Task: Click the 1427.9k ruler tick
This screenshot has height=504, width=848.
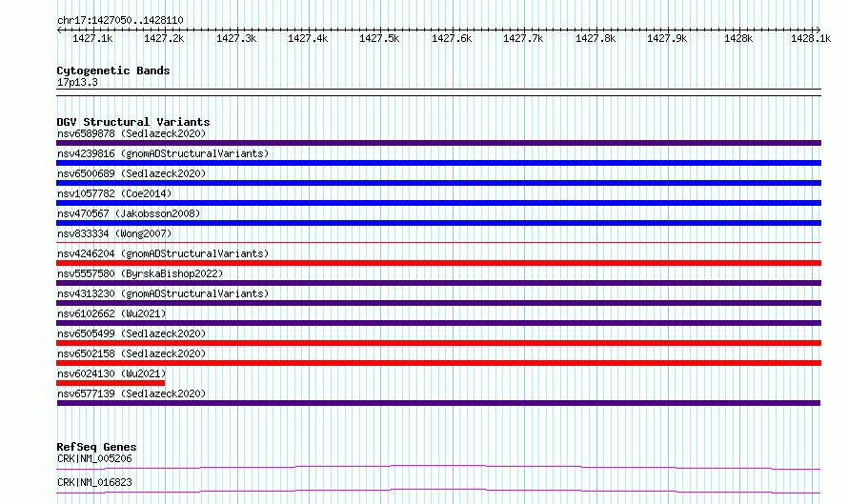Action: click(667, 38)
